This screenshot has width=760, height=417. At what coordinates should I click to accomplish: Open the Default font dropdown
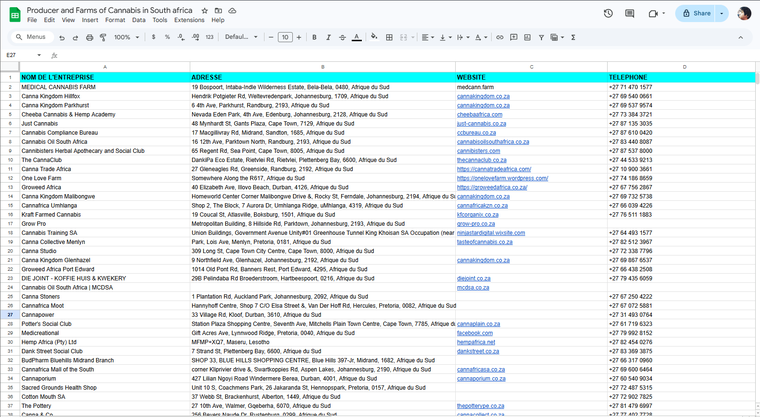tap(239, 37)
